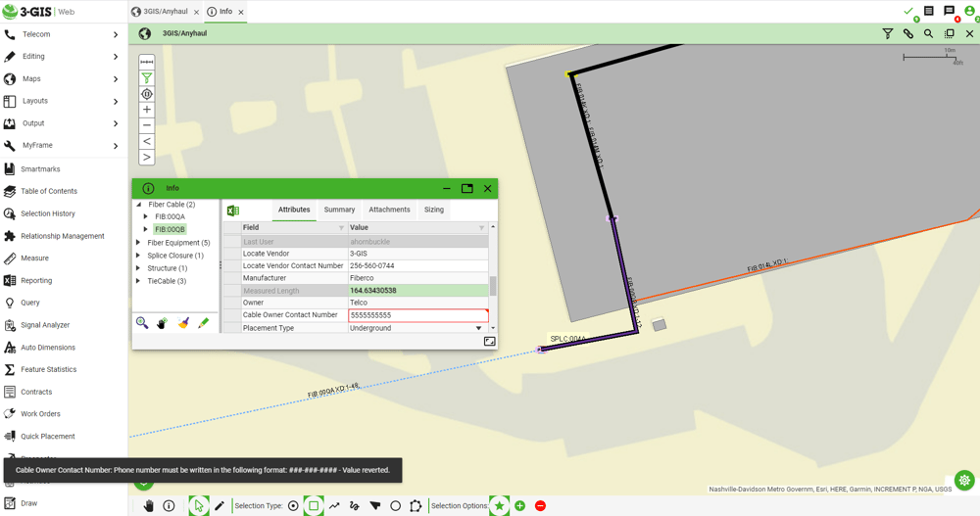This screenshot has height=516, width=980.
Task: Open the green checkmark status icon
Action: pos(908,11)
